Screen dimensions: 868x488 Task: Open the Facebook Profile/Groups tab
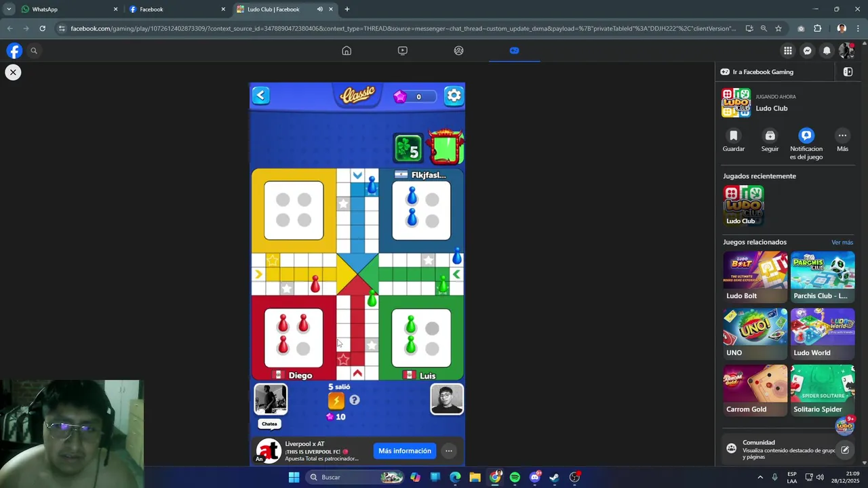pos(458,50)
